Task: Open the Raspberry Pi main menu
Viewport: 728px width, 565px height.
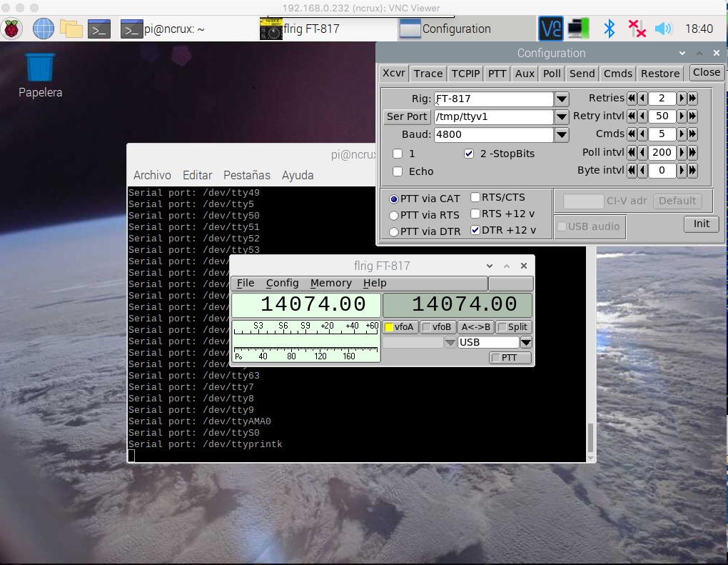Action: pyautogui.click(x=11, y=29)
